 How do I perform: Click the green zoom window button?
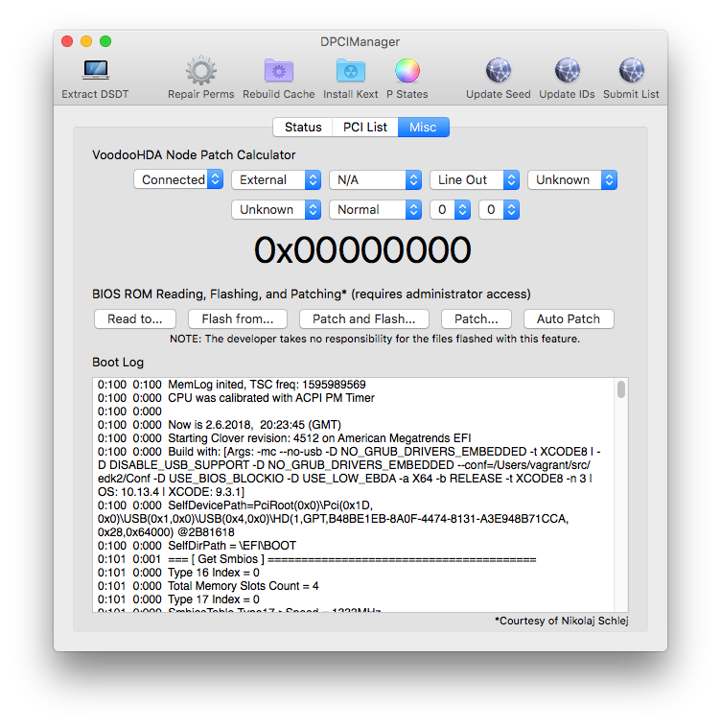(x=105, y=41)
